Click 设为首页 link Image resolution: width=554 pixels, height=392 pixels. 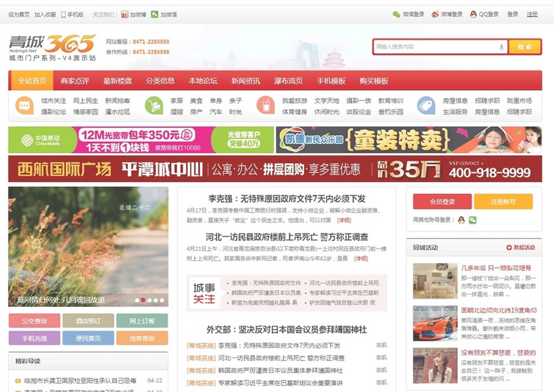point(19,15)
